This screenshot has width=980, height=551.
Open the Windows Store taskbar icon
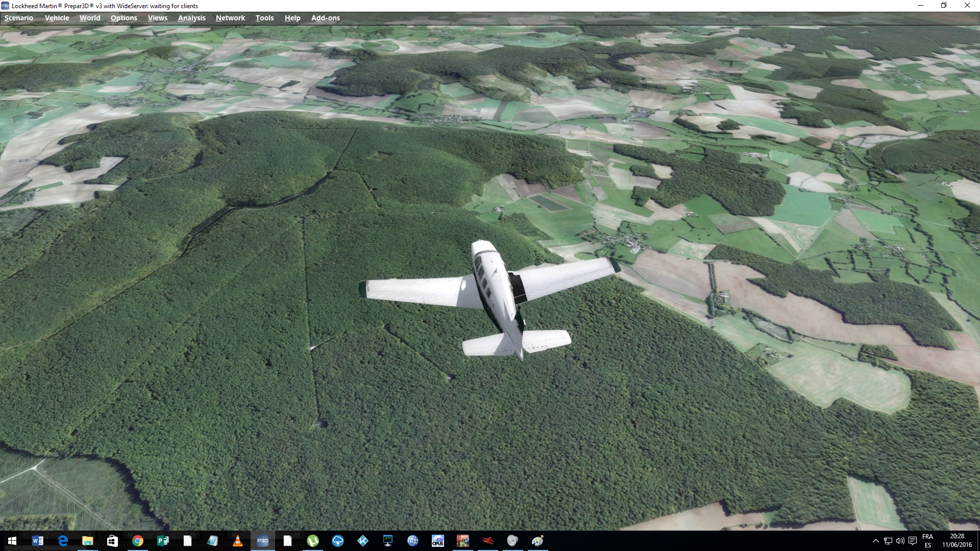112,541
